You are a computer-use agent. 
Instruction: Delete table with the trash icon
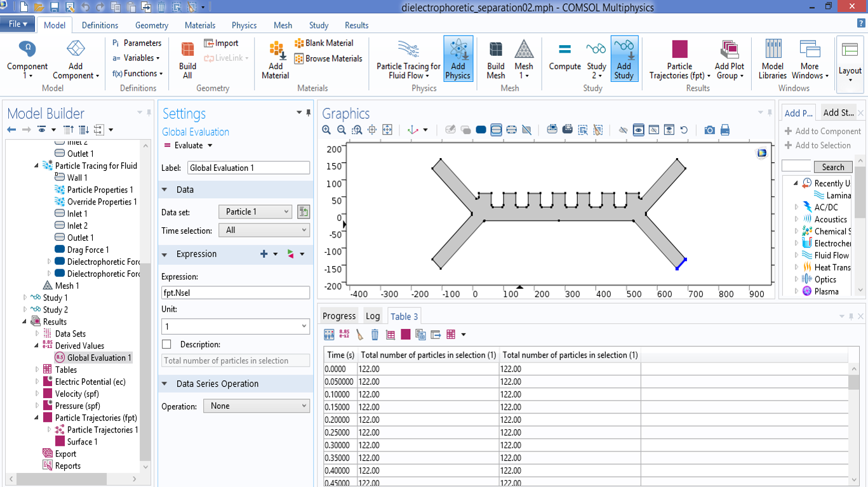point(375,335)
